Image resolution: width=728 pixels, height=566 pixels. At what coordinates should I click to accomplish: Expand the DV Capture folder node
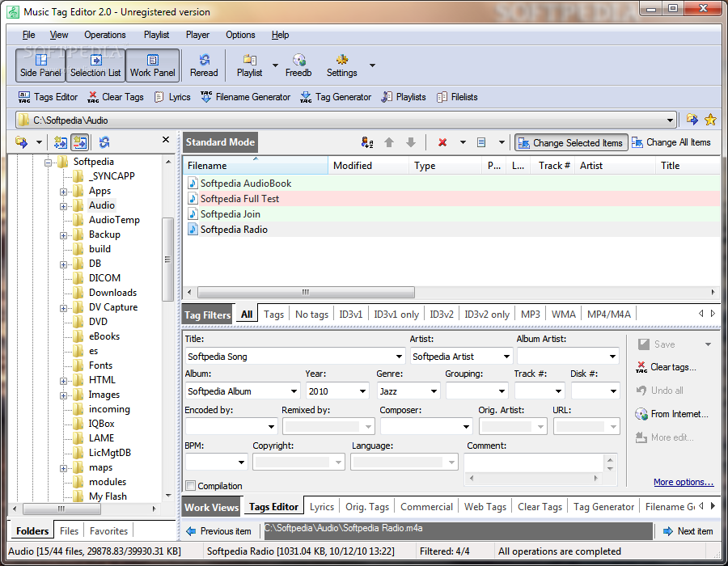tap(63, 308)
